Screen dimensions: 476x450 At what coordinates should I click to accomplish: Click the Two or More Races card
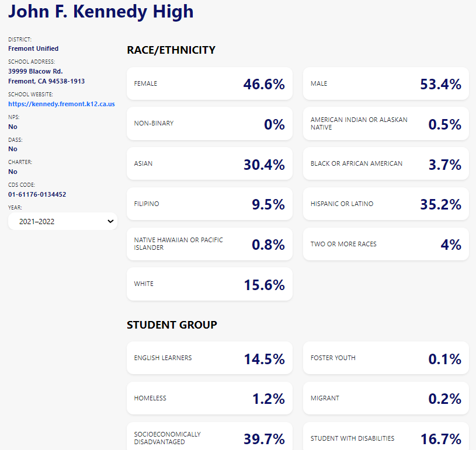pos(385,244)
